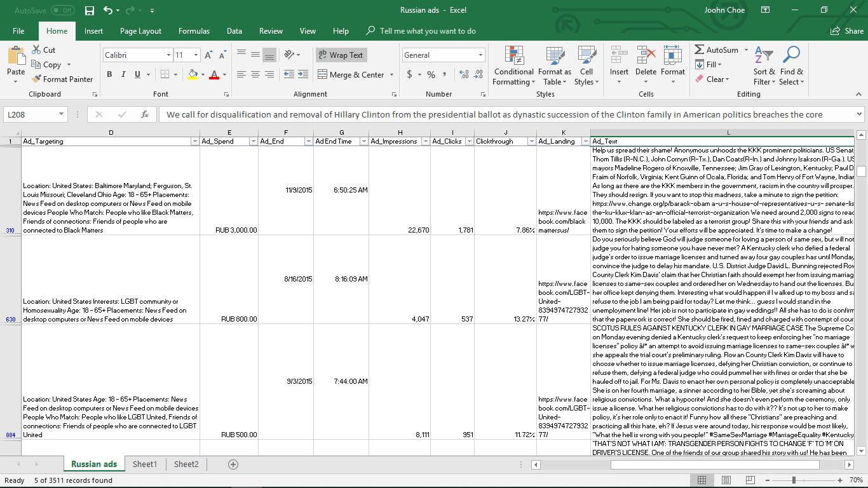
Task: Toggle Wrap Text
Action: pos(341,55)
